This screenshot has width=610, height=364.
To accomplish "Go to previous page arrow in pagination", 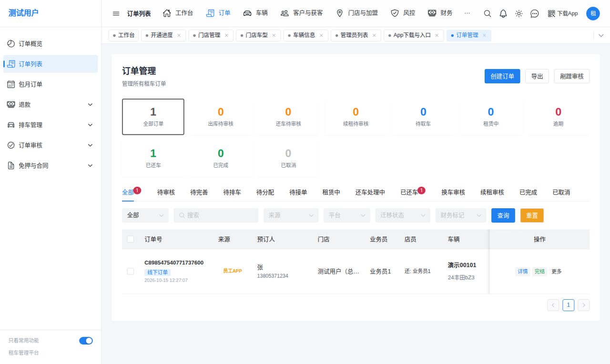I will tap(553, 305).
